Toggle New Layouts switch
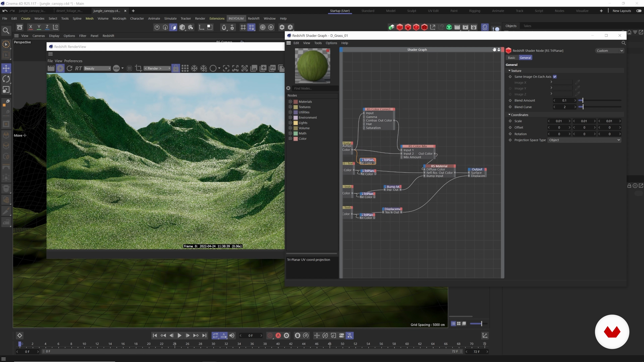The height and width of the screenshot is (362, 644). click(x=639, y=11)
